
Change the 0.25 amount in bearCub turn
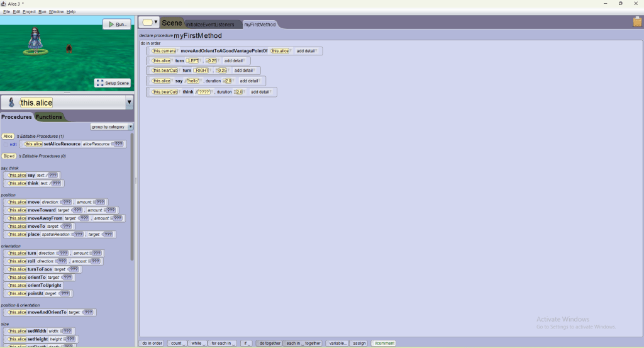pos(222,70)
